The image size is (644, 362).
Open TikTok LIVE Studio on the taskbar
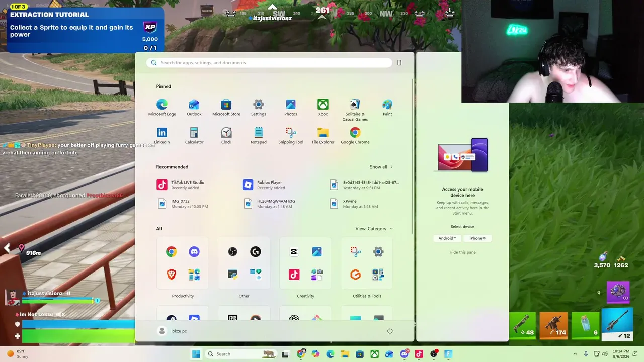pyautogui.click(x=419, y=354)
